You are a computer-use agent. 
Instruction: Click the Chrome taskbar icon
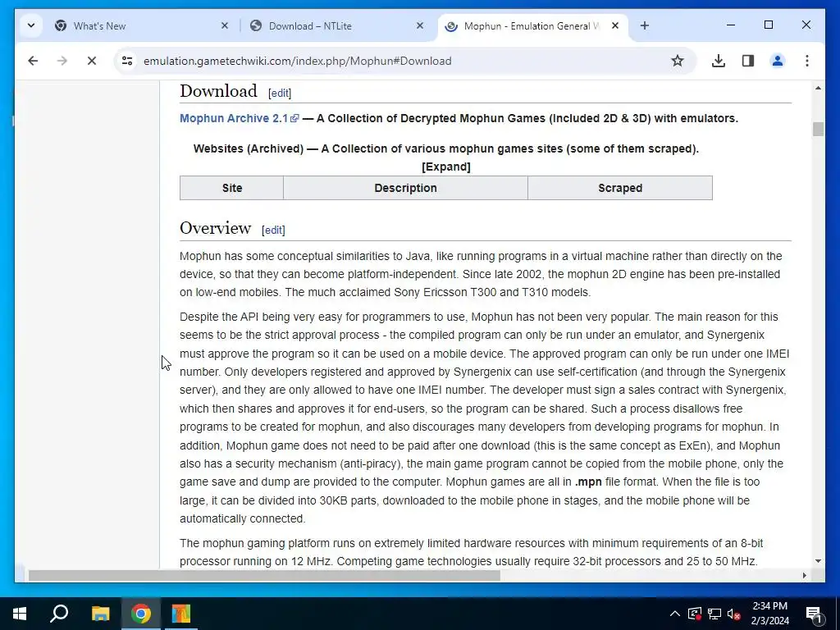[141, 614]
